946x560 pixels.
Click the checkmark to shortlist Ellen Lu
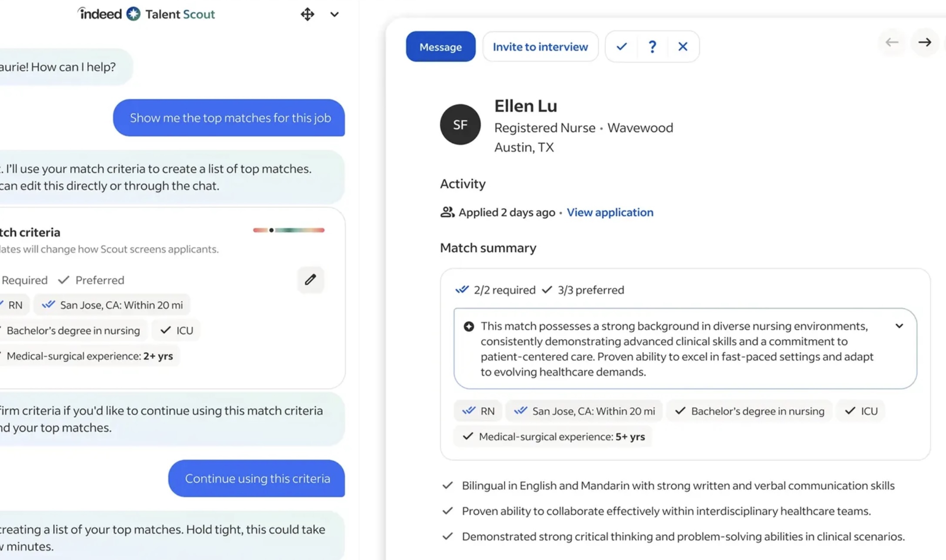(x=621, y=47)
